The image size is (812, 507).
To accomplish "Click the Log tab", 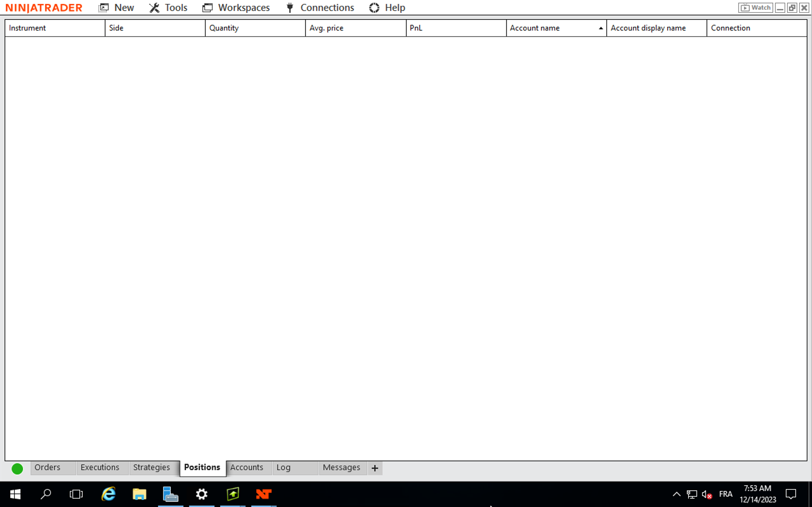I will (284, 467).
